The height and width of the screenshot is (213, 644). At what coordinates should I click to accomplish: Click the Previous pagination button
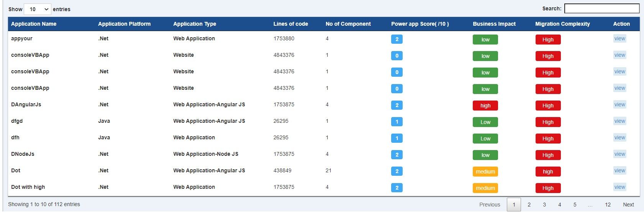(490, 205)
